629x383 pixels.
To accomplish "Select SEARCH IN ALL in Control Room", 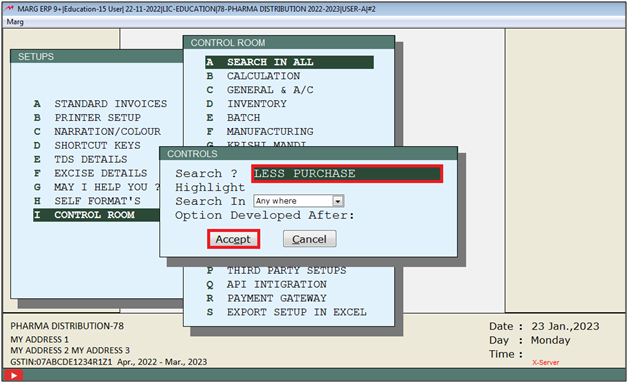I will [289, 62].
